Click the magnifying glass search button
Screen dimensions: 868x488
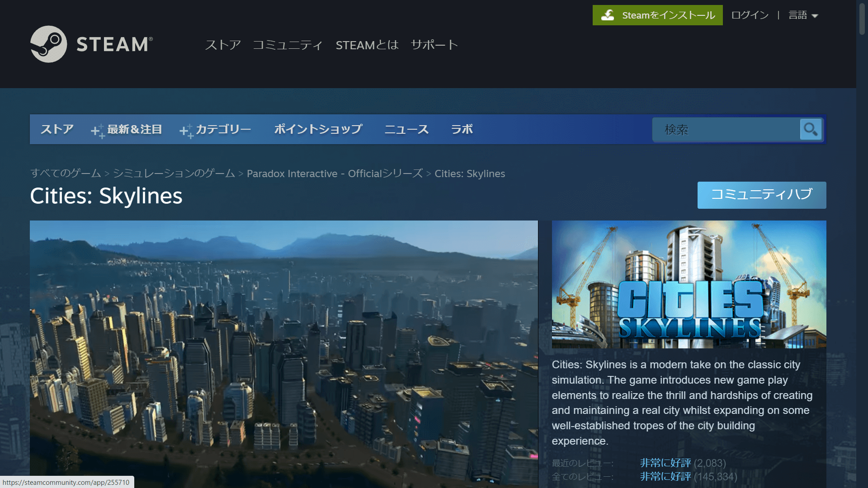coord(811,130)
